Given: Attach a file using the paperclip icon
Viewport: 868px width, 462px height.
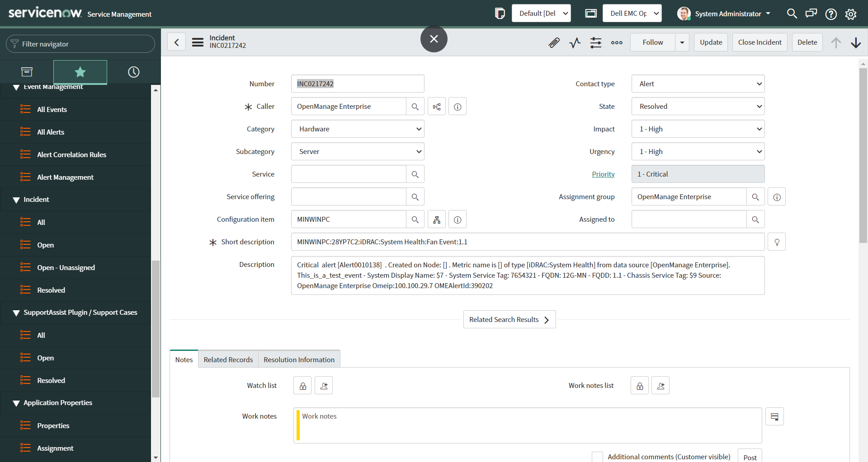Looking at the screenshot, I should (554, 42).
